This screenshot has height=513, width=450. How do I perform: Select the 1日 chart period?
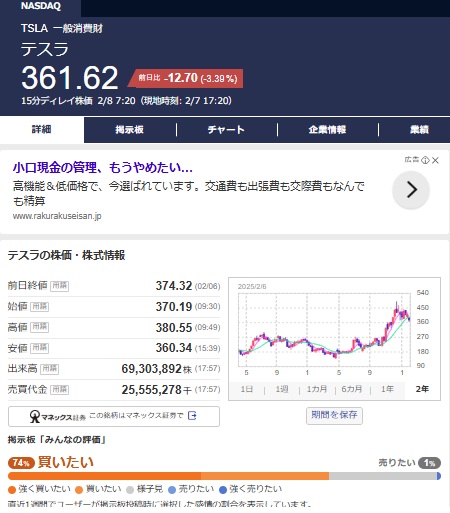(x=247, y=389)
